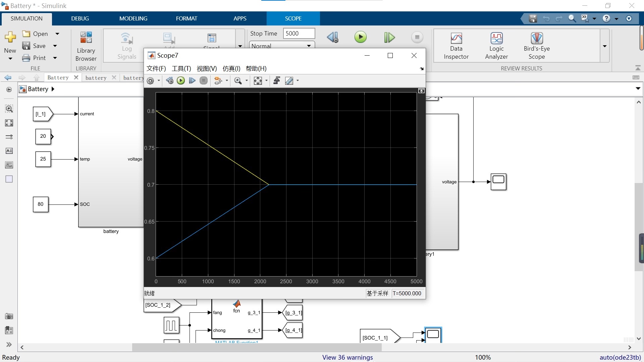644x362 pixels.
Task: Open the Library Browser
Action: 86,46
